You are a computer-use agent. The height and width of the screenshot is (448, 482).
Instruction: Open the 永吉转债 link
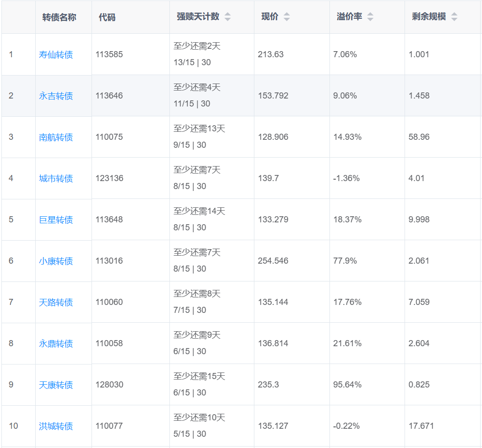point(56,96)
